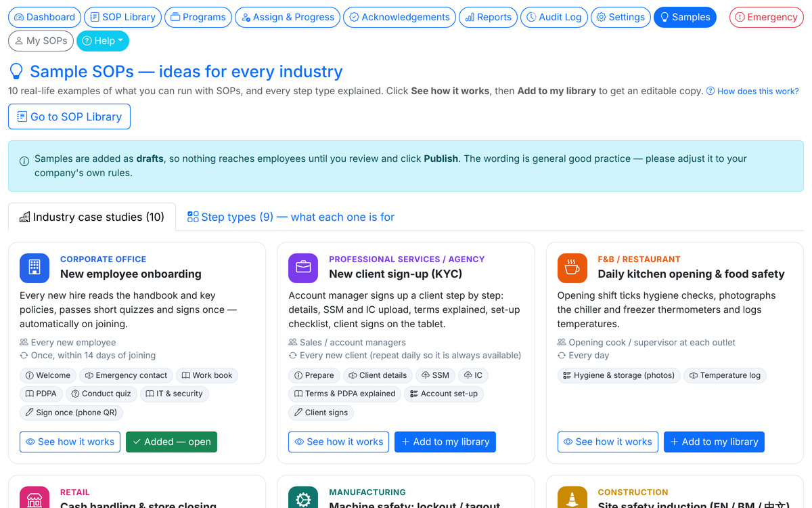Click the 'Sign once (phone QR)' step chip
812x508 pixels.
point(72,412)
